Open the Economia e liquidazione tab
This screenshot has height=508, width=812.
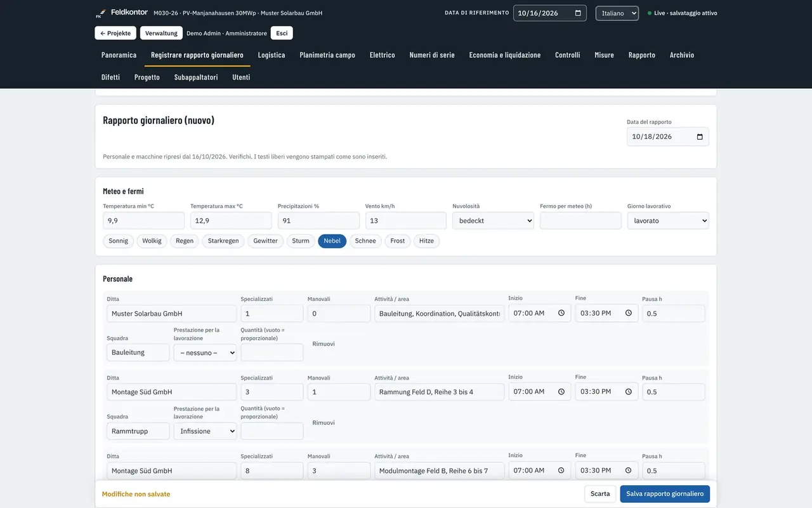[505, 55]
